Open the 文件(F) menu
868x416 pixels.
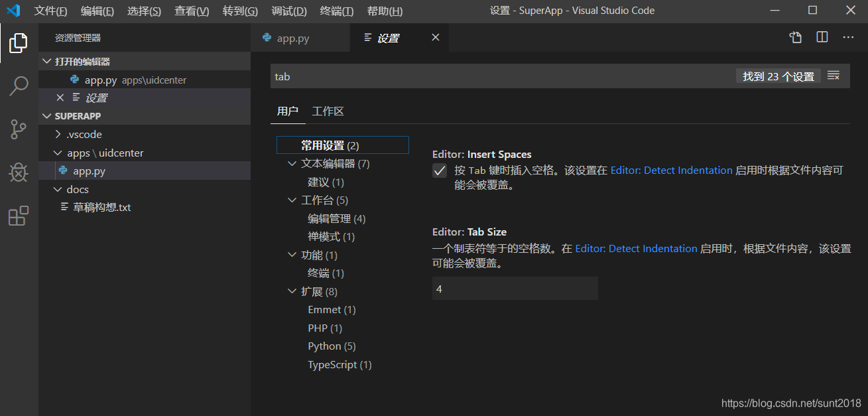pyautogui.click(x=51, y=11)
